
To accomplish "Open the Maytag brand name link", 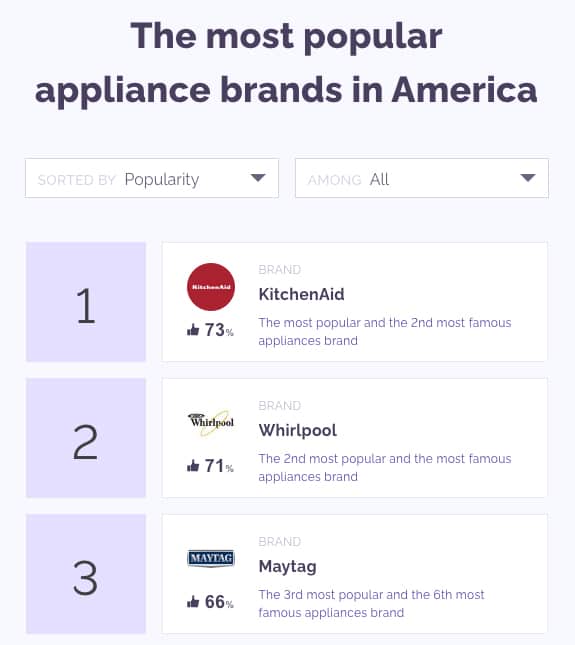I will tap(288, 566).
